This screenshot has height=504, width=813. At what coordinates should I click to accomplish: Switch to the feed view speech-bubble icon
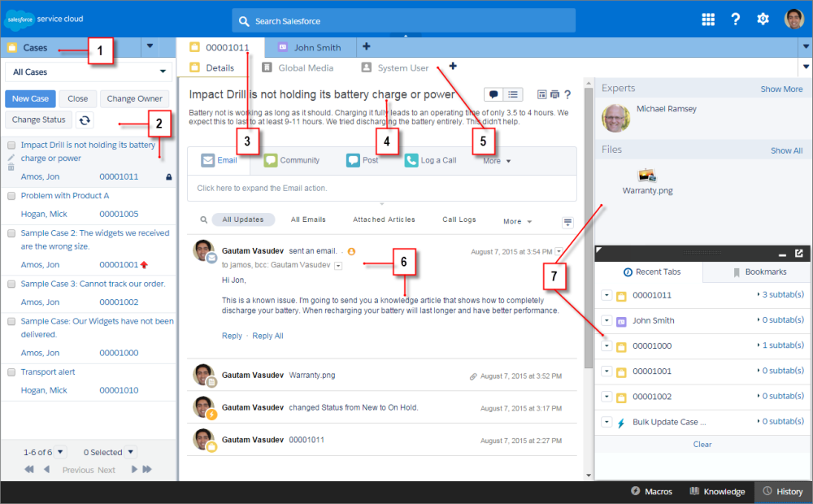[493, 94]
